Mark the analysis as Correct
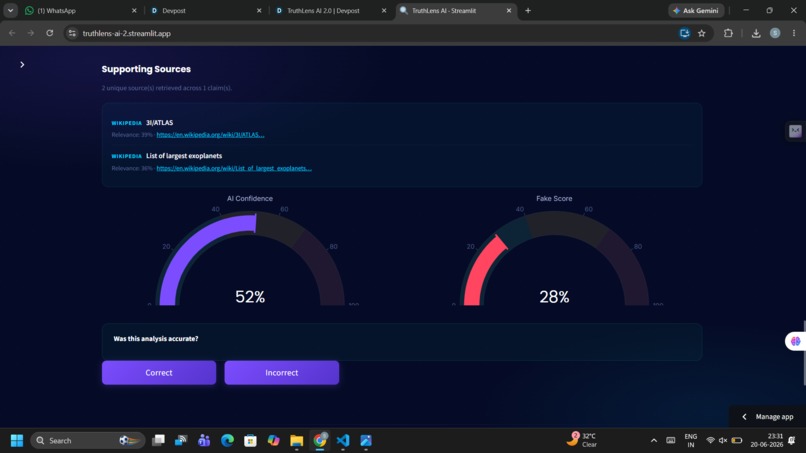The width and height of the screenshot is (806, 453). click(x=159, y=373)
